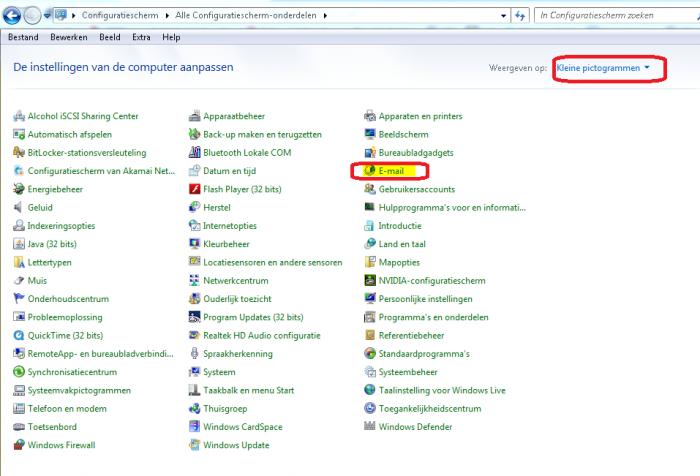This screenshot has height=476, width=700.
Task: Open the Programma's en onderdelen link
Action: (433, 317)
